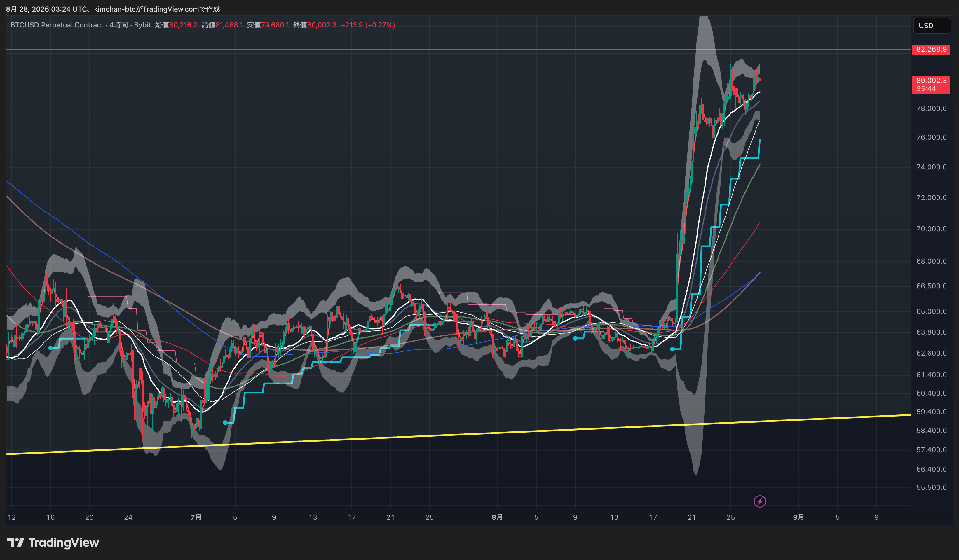Click the 66,500.0 price axis label
Screen dimensions: 959x560
(931, 286)
